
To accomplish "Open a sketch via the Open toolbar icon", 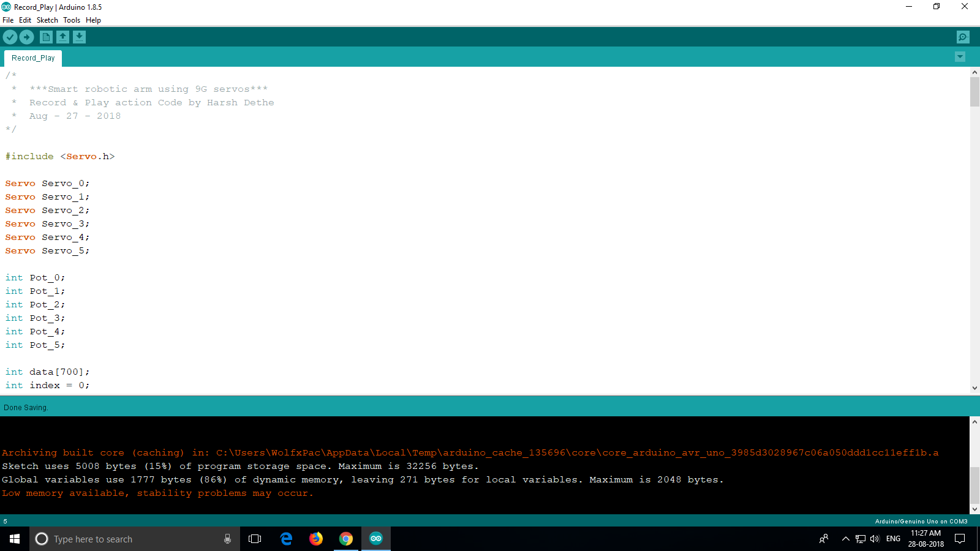I will click(62, 37).
